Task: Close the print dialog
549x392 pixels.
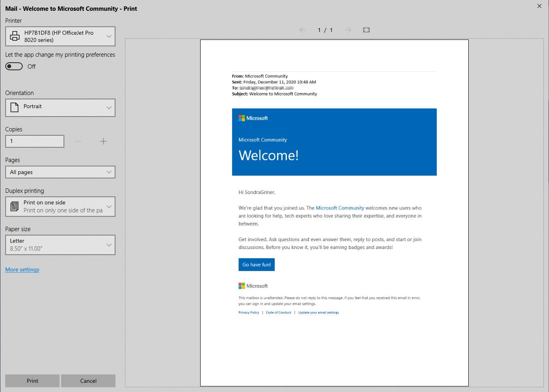Action: click(539, 6)
